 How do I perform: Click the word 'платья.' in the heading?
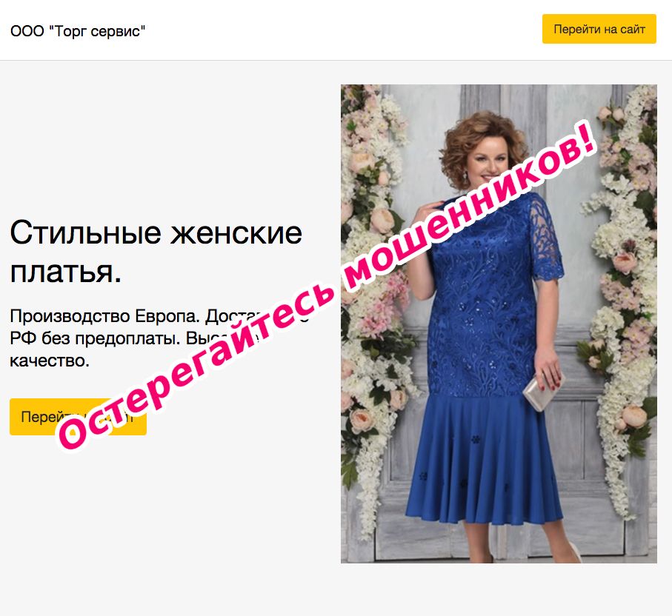coord(66,272)
